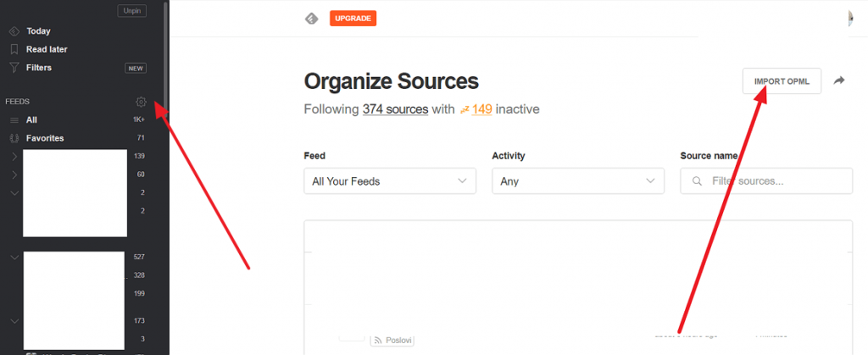Click the Filters funnel icon
The height and width of the screenshot is (355, 868).
coord(14,68)
